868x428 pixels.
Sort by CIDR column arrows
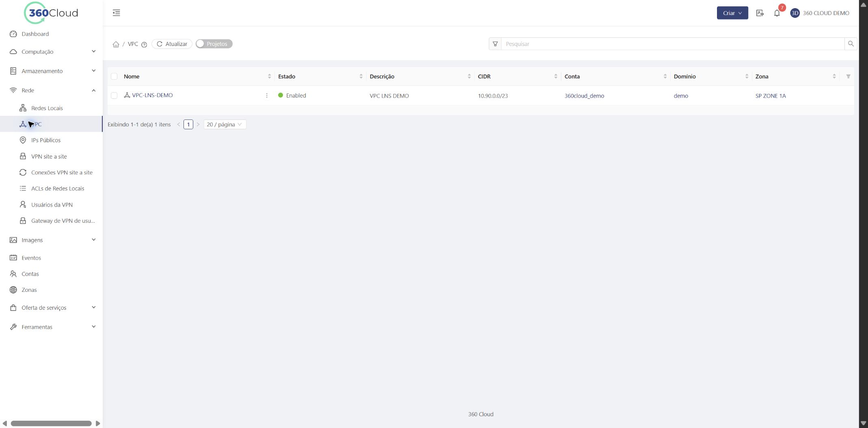(x=555, y=76)
